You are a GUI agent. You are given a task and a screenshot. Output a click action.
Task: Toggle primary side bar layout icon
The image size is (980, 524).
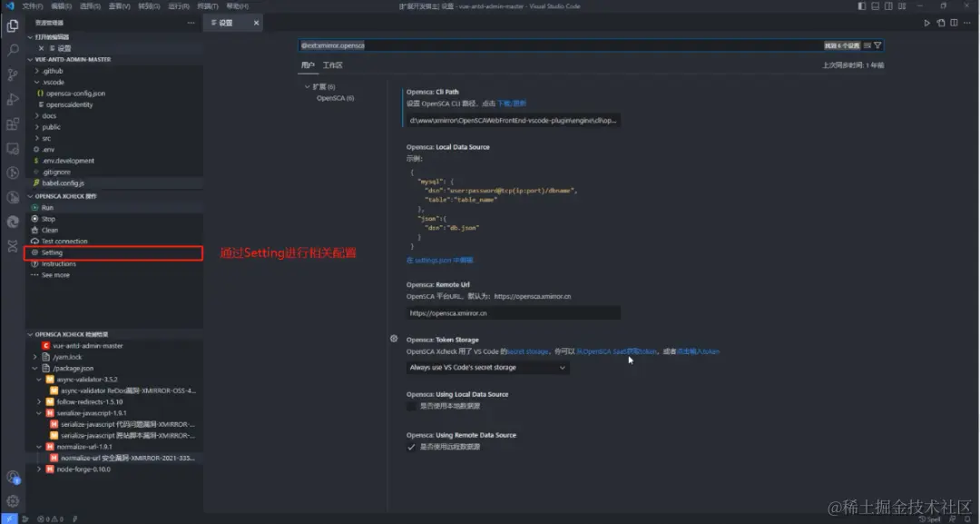click(x=862, y=6)
